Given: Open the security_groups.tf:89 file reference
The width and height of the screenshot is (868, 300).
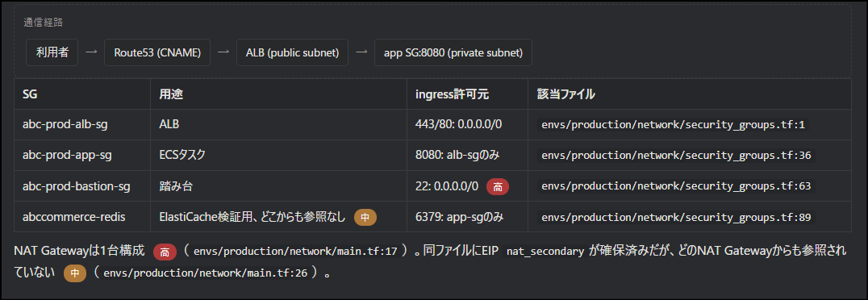Looking at the screenshot, I should tap(675, 218).
